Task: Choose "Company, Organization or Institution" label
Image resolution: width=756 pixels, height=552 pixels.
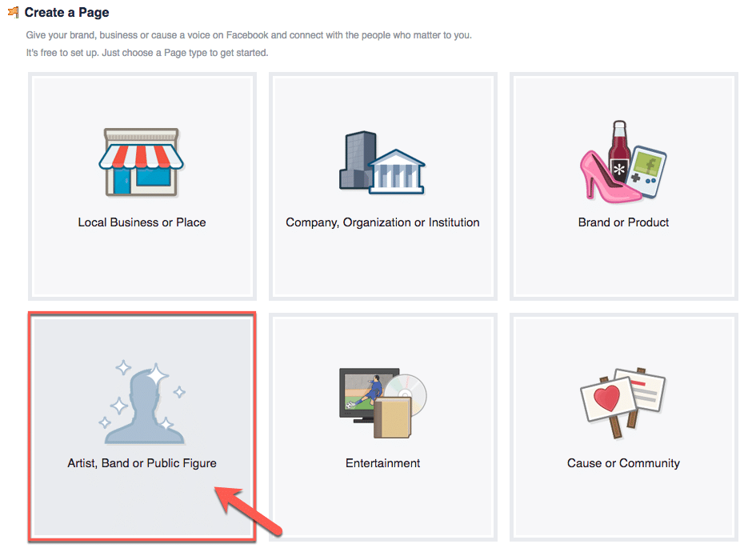Action: point(383,222)
